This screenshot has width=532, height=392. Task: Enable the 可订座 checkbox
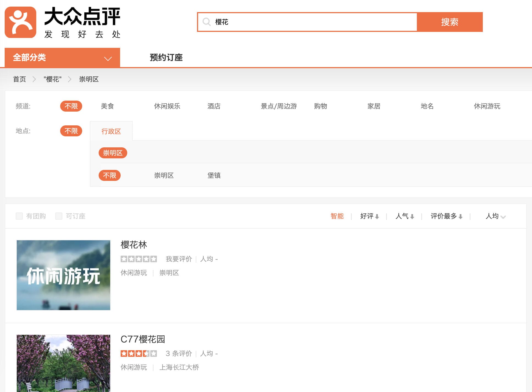59,216
